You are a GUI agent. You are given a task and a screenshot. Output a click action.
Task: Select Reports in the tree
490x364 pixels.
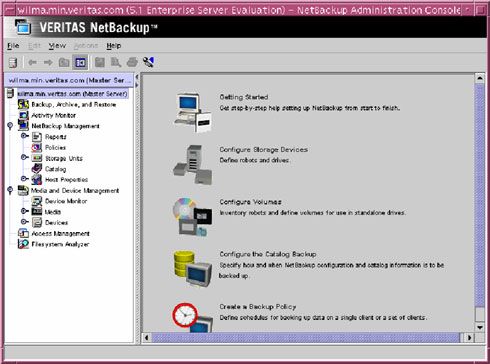pyautogui.click(x=56, y=137)
